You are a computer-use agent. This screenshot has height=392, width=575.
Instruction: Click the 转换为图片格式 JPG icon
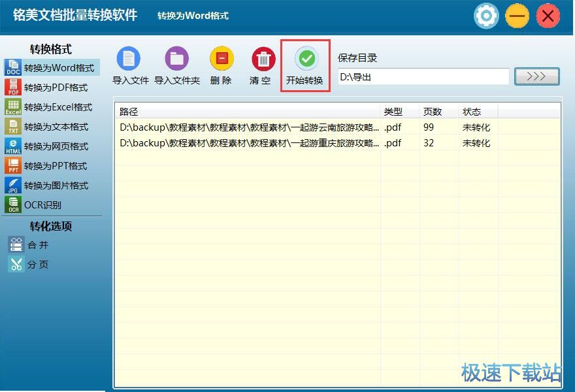tap(12, 186)
